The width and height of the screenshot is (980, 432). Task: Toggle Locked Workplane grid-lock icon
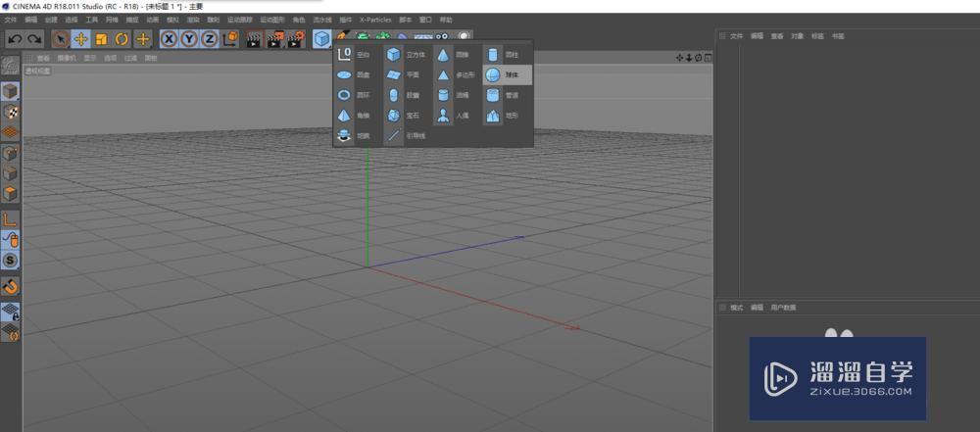pyautogui.click(x=10, y=312)
